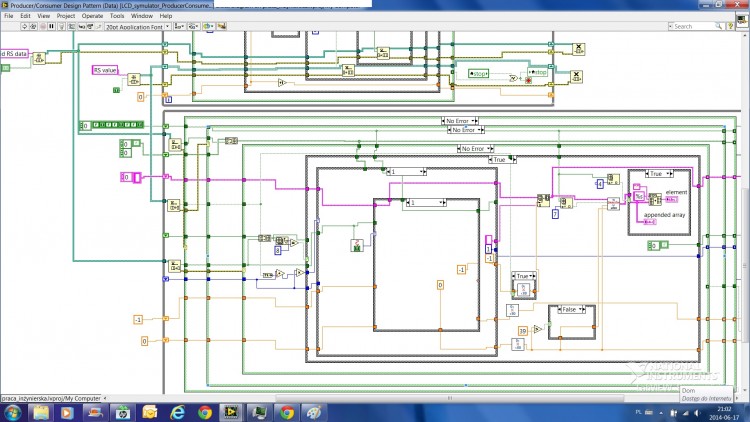Image resolution: width=750 pixels, height=422 pixels.
Task: Toggle Highlight Execution light bulb
Action: click(x=61, y=27)
